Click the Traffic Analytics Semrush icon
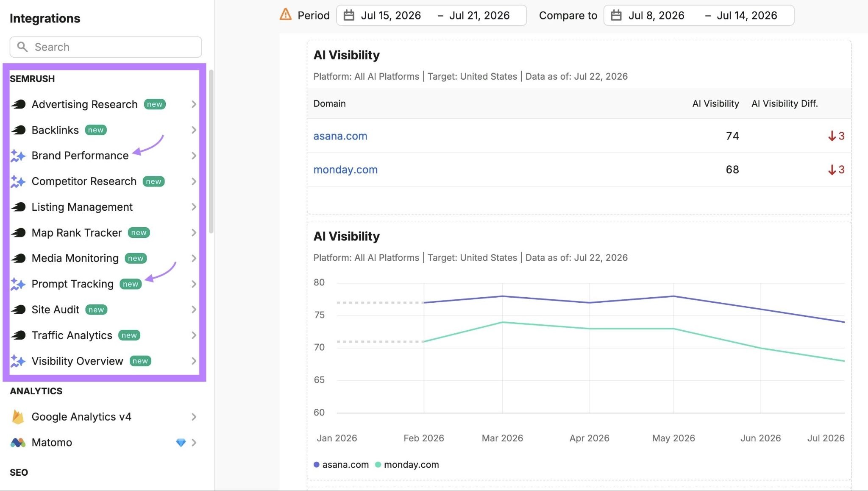Viewport: 868px width, 491px height. point(18,335)
